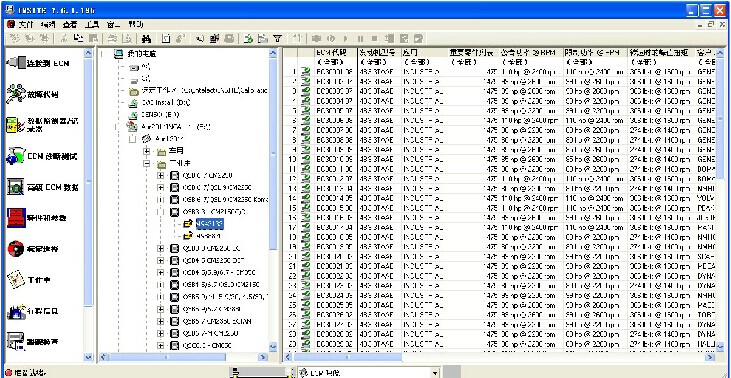Open the 编辑 menu

(x=47, y=24)
